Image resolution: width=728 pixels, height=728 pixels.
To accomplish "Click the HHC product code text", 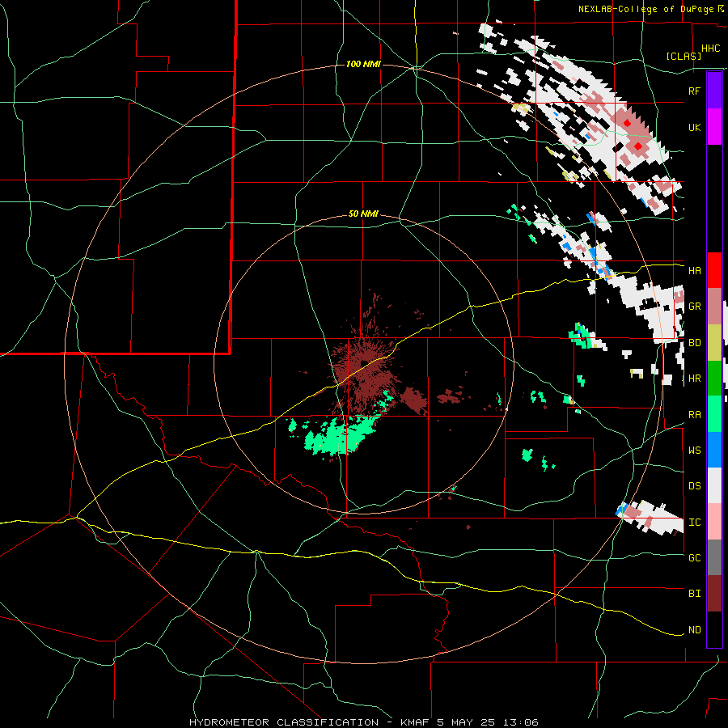I will 711,49.
